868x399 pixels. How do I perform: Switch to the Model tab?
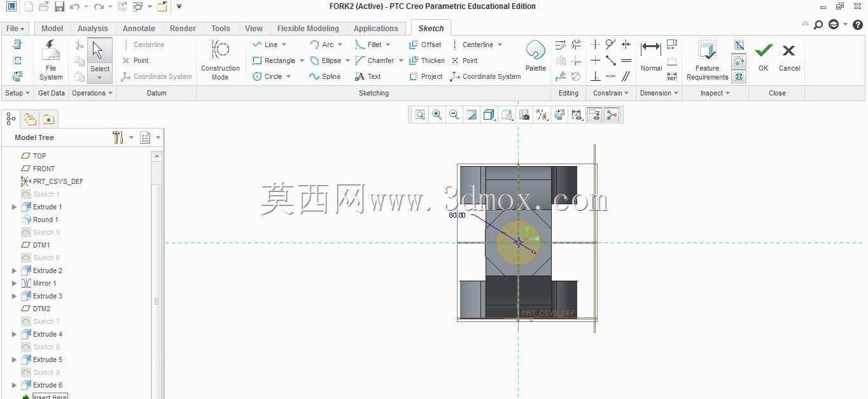tap(52, 28)
